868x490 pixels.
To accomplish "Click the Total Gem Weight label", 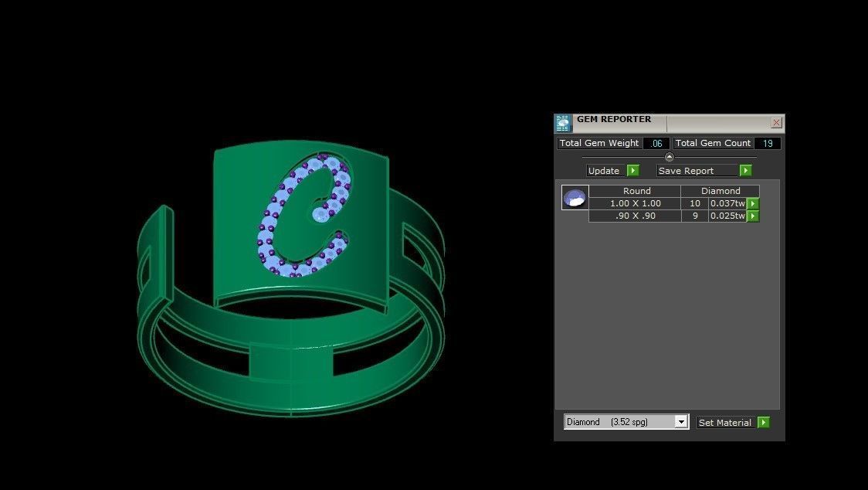I will click(599, 143).
